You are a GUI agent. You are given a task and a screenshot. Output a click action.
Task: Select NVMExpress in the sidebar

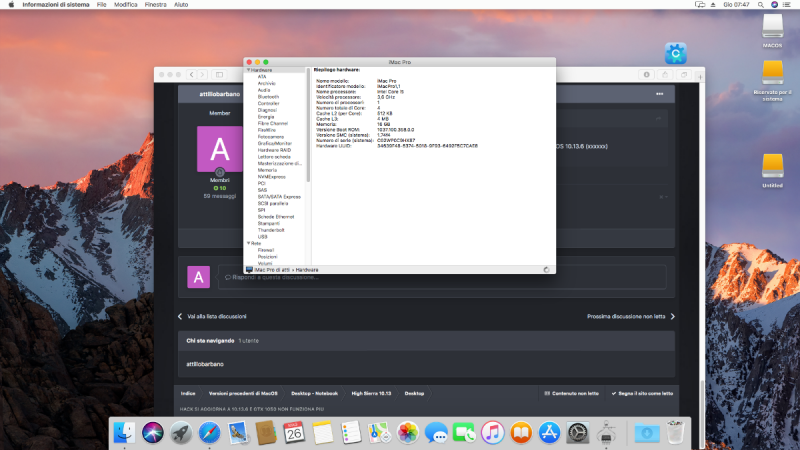pos(271,177)
